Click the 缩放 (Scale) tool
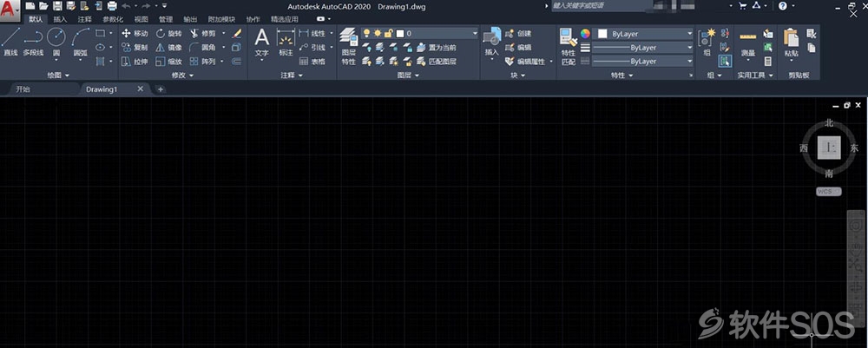This screenshot has height=348, width=868. (168, 62)
